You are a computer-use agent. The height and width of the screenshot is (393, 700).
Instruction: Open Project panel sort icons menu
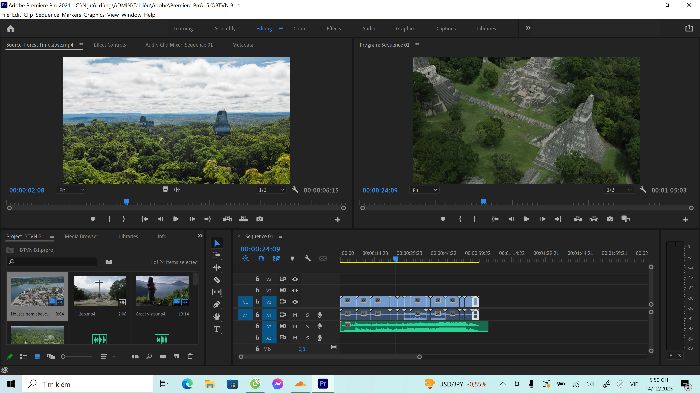click(104, 356)
